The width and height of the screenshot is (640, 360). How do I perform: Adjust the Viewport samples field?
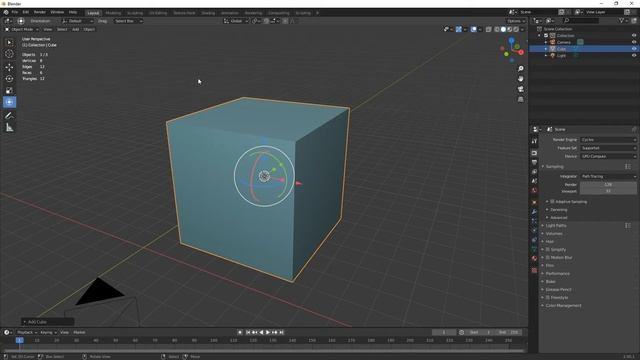(x=608, y=191)
